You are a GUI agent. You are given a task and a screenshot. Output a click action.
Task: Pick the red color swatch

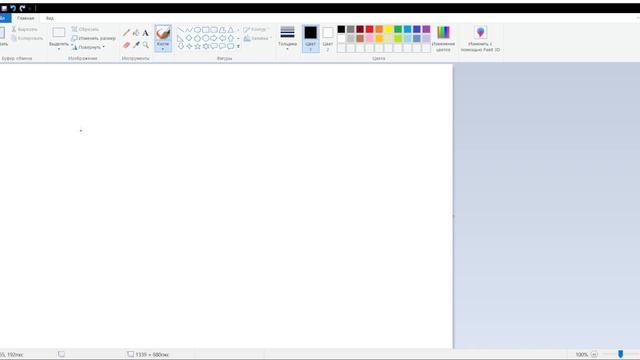369,29
